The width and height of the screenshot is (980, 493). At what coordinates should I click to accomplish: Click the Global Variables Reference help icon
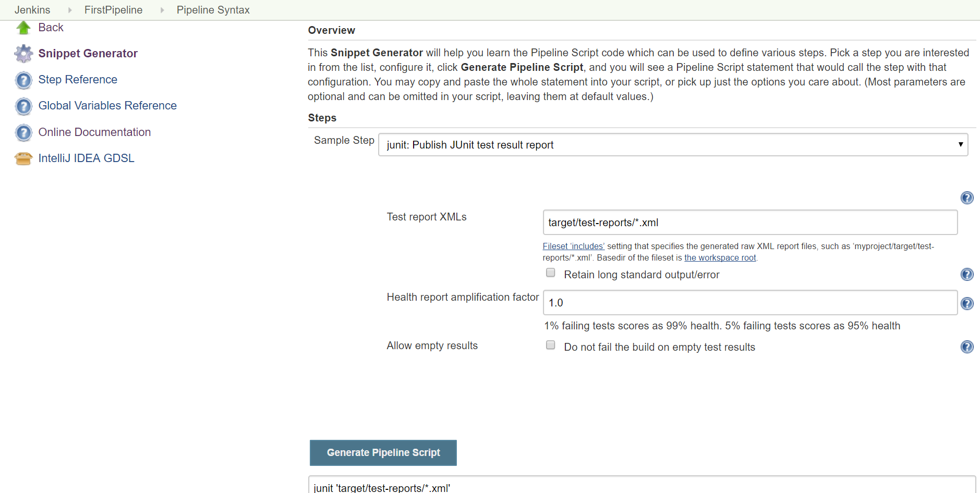(x=23, y=106)
